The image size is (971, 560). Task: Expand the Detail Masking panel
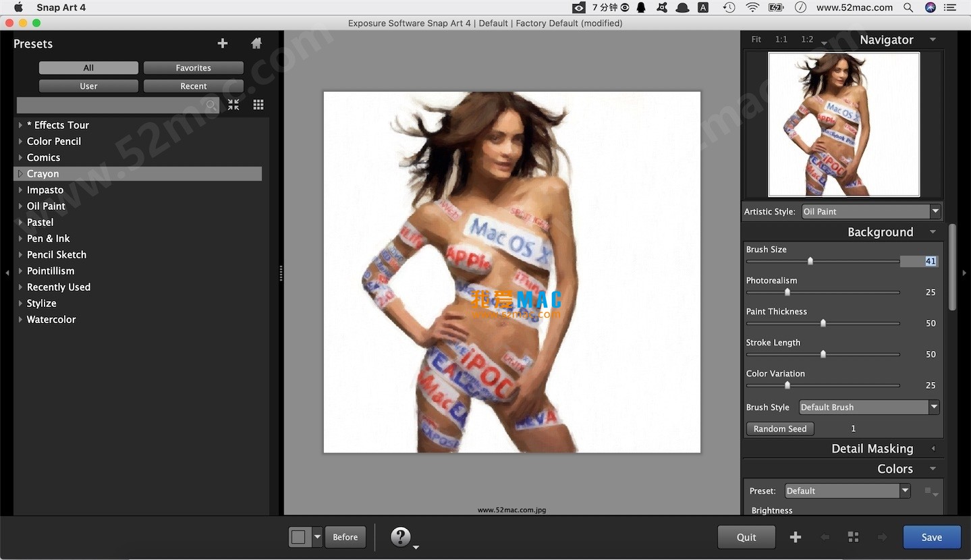(933, 449)
